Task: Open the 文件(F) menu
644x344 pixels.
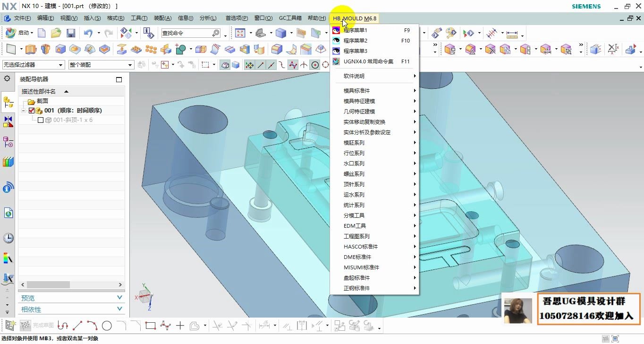Action: click(x=22, y=18)
